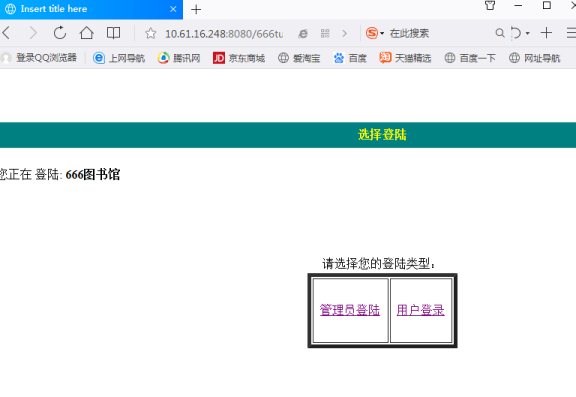Click the address bar URL field
Image resolution: width=576 pixels, height=397 pixels.
point(224,34)
